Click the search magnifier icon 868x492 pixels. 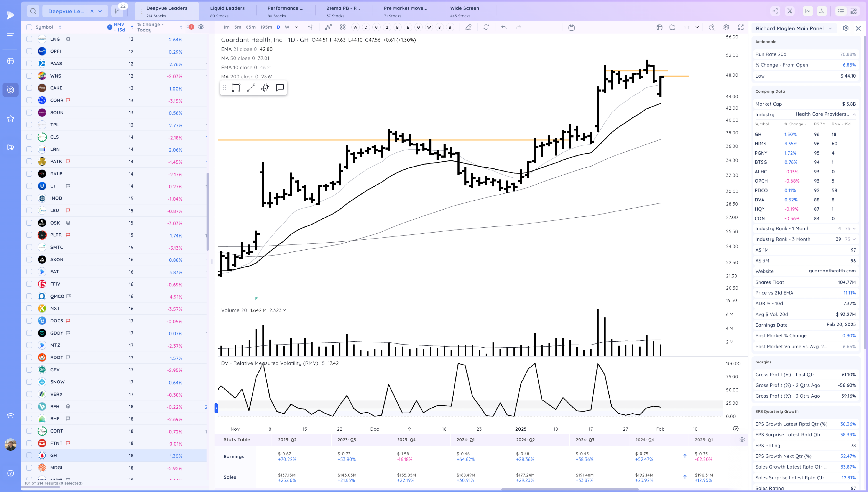point(33,11)
